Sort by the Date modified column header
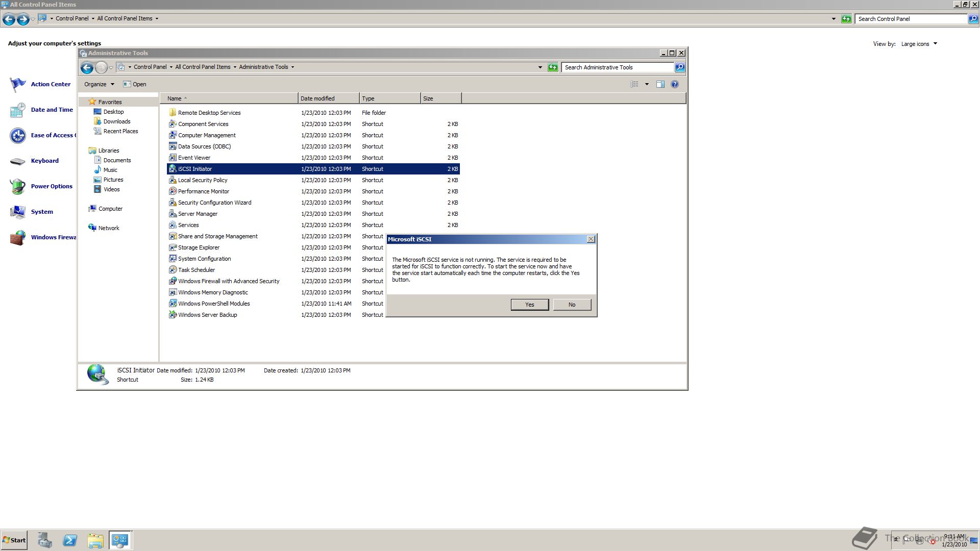The height and width of the screenshot is (551, 980). pos(328,98)
